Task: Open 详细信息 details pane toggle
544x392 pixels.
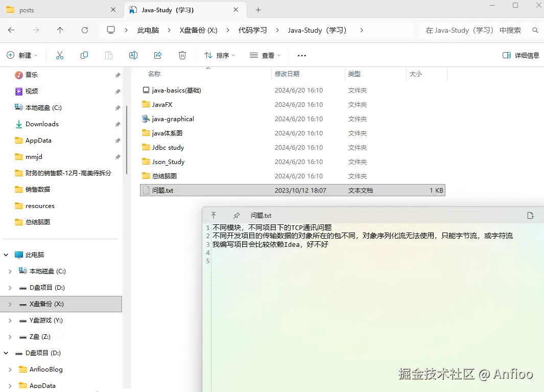Action: tap(521, 55)
